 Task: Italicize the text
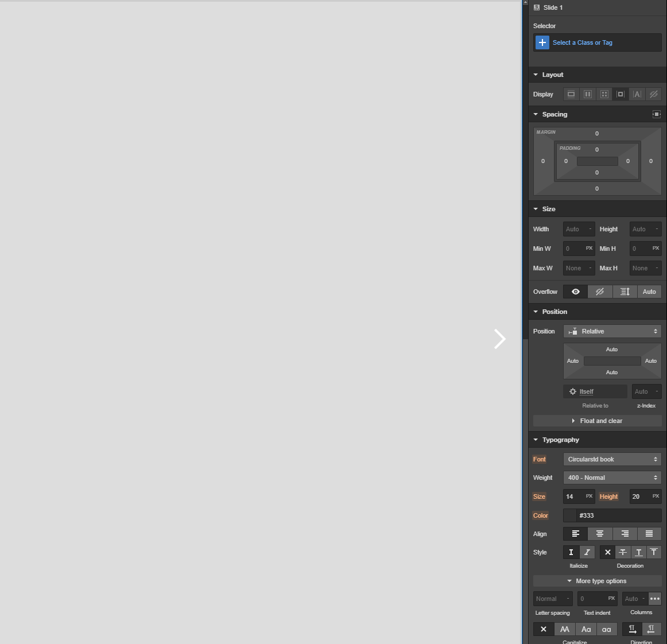point(587,552)
